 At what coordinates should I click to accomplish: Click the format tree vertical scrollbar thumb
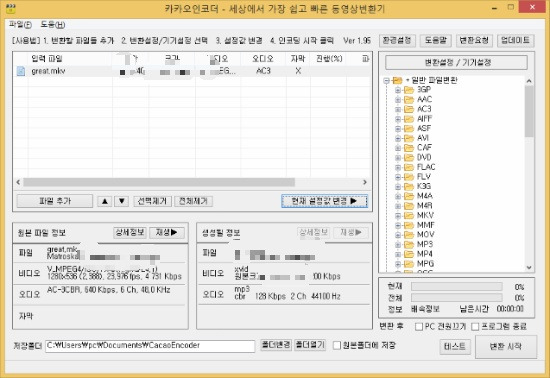point(529,111)
